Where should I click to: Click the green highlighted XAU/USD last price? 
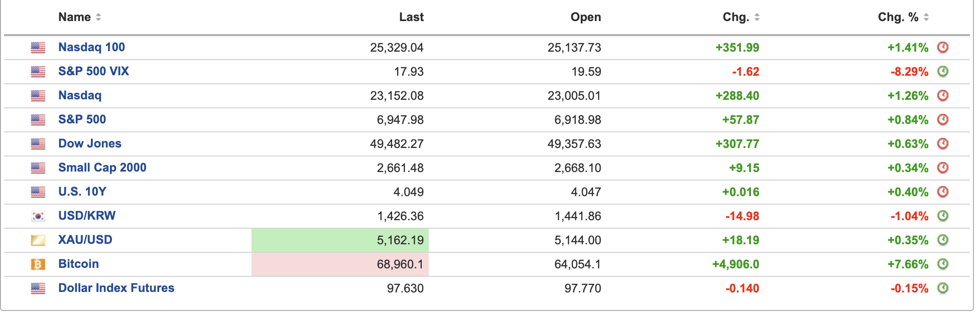[x=400, y=240]
